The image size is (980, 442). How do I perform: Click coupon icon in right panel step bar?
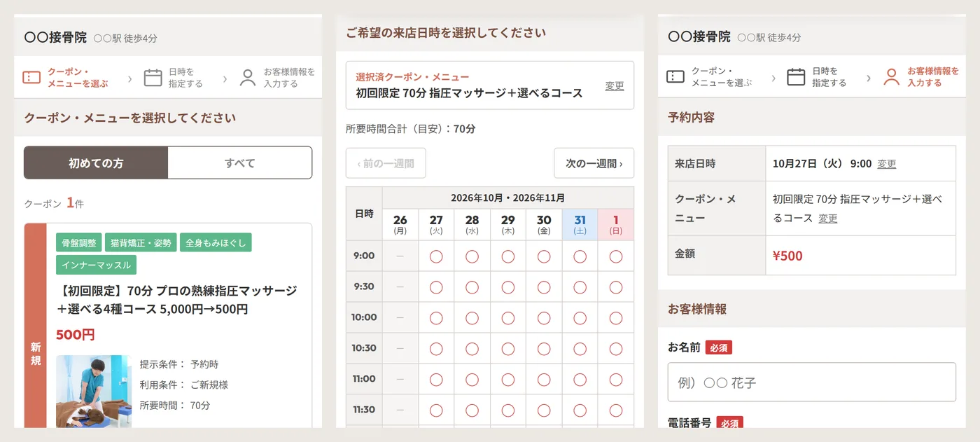point(675,77)
